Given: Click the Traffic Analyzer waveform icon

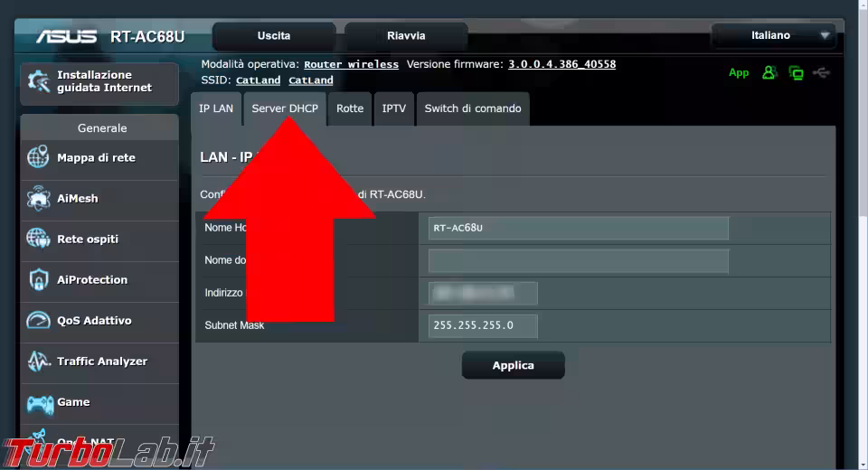Looking at the screenshot, I should (38, 361).
